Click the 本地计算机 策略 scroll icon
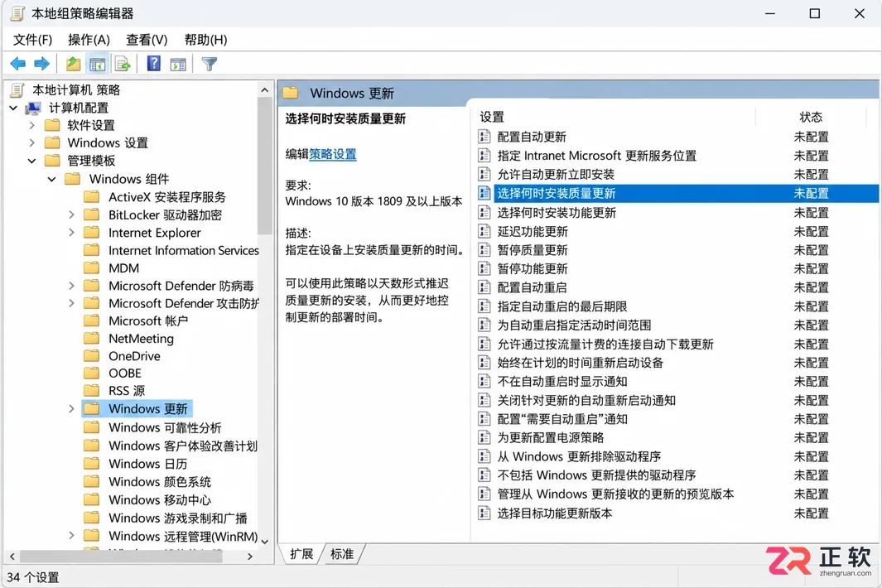The height and width of the screenshot is (588, 882). 17,89
